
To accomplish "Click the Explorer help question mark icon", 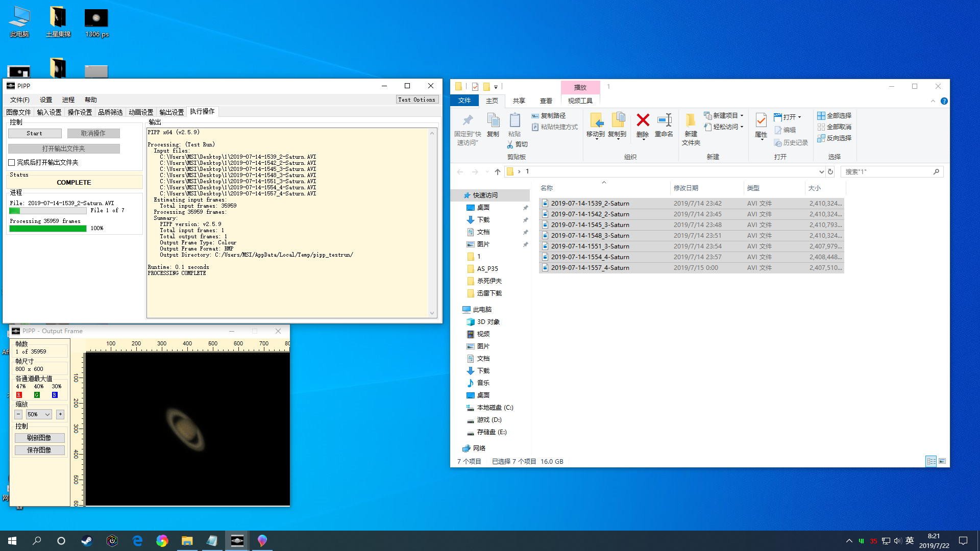I will [x=944, y=101].
